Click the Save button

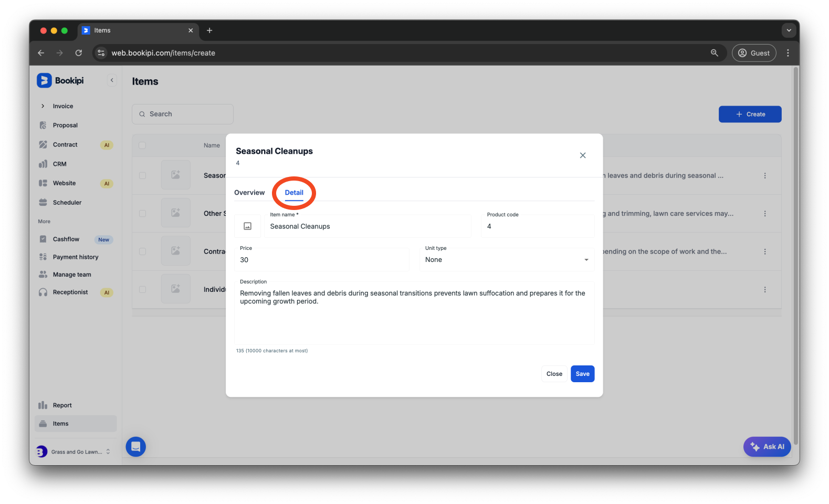tap(583, 374)
